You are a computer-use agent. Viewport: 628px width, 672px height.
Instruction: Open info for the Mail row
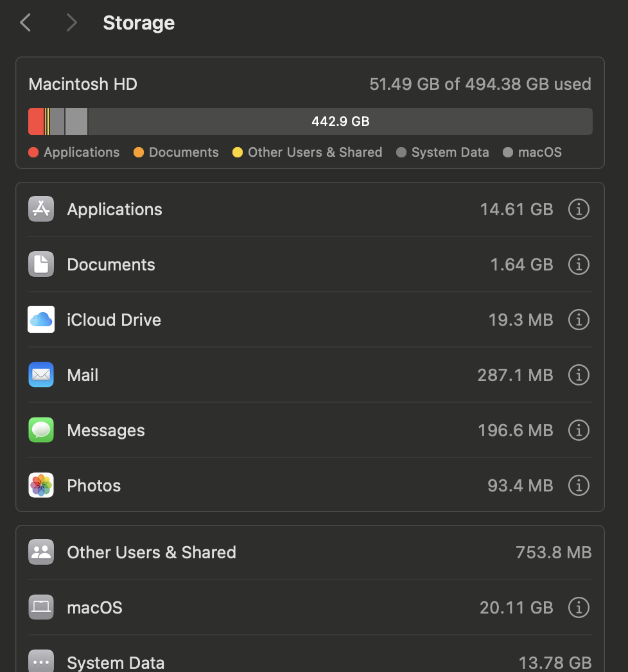579,375
